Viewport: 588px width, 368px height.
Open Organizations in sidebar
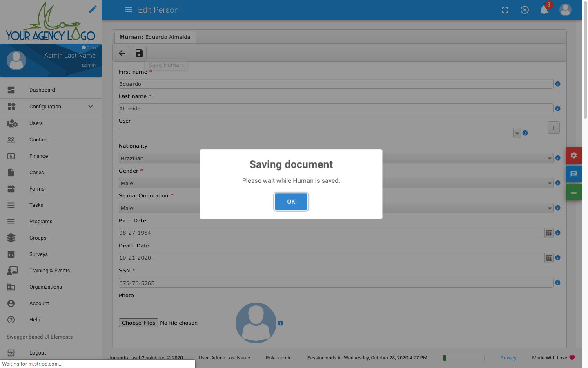(51, 287)
